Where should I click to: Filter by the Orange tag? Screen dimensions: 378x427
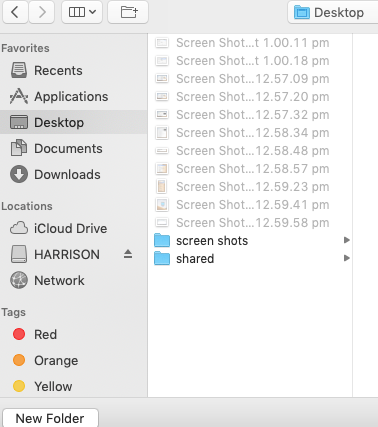click(73, 360)
